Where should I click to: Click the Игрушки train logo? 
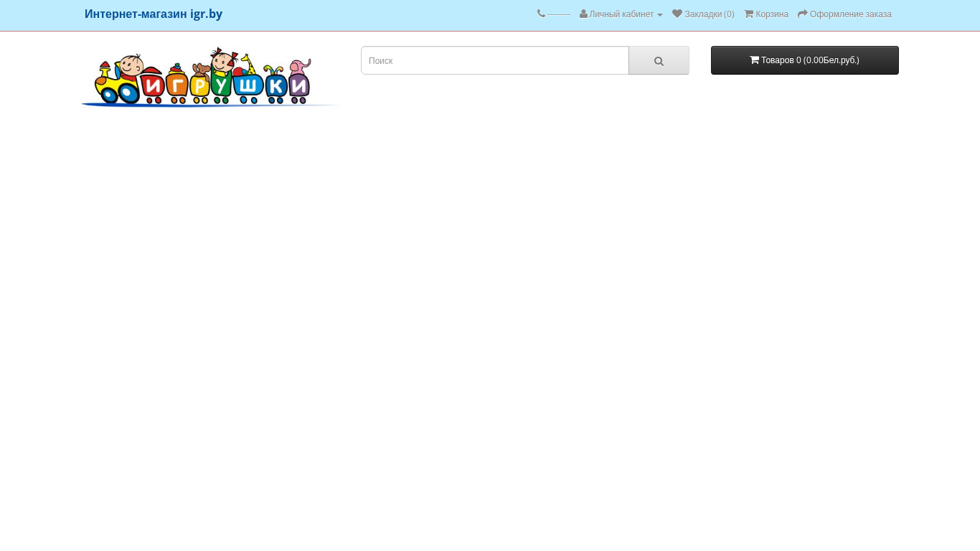pyautogui.click(x=209, y=77)
